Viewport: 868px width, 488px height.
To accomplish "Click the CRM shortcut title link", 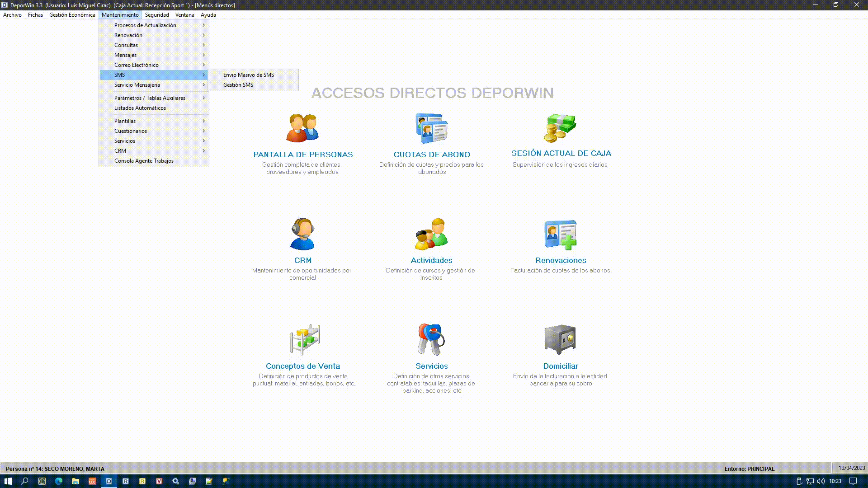I will pyautogui.click(x=303, y=260).
